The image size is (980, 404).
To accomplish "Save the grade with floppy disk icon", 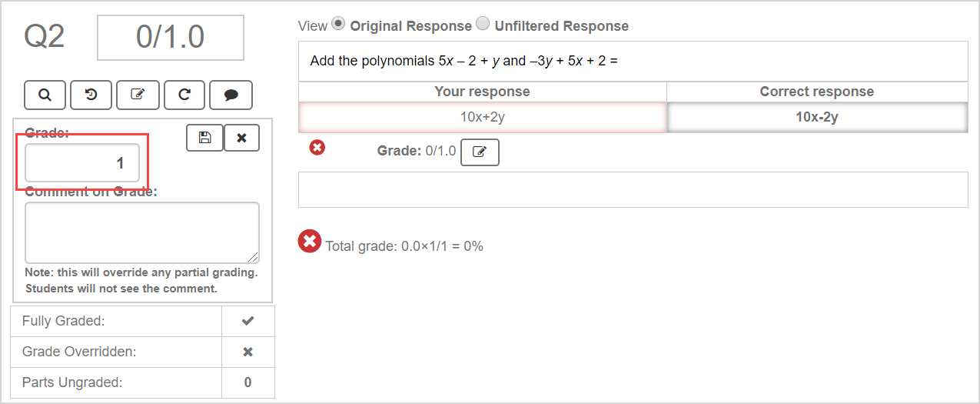I will (204, 138).
